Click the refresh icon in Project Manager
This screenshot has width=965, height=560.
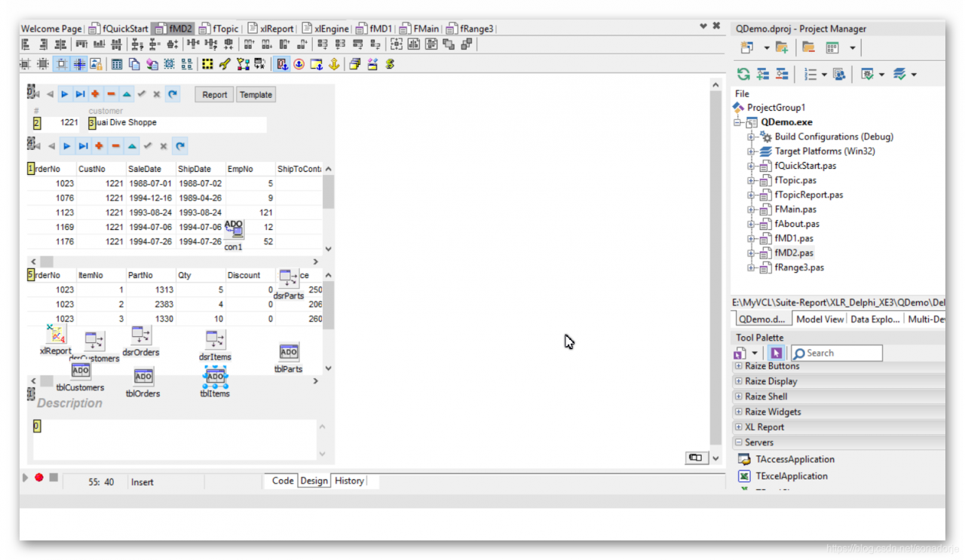point(743,74)
